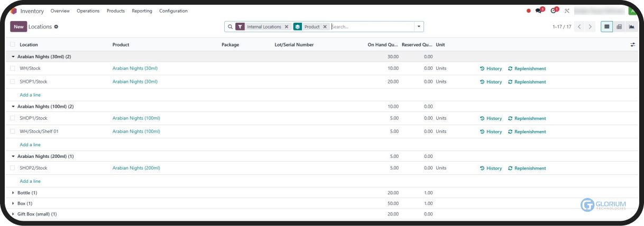Open the Reporting menu
The image size is (644, 226).
pos(142,11)
